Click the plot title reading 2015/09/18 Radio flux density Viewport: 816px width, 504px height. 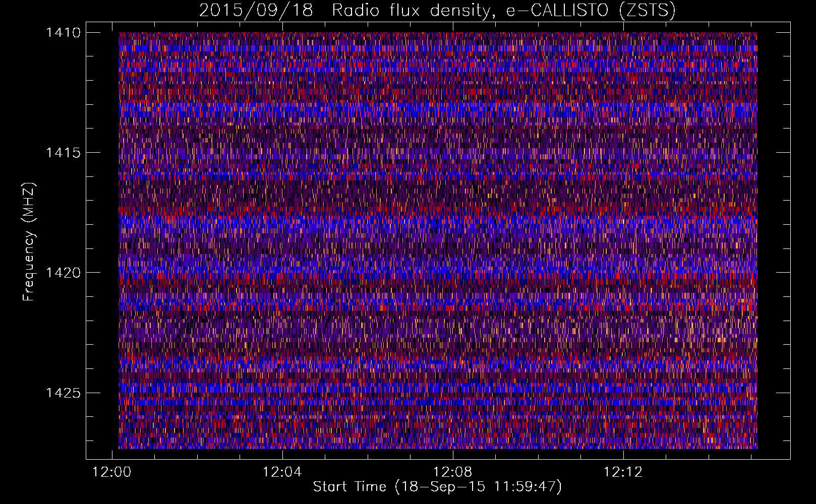(437, 10)
